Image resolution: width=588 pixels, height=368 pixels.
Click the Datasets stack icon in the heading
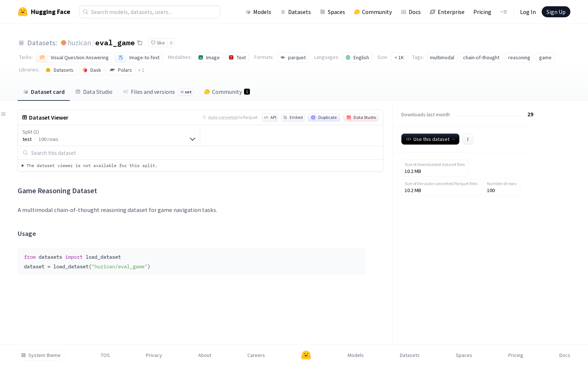click(21, 43)
